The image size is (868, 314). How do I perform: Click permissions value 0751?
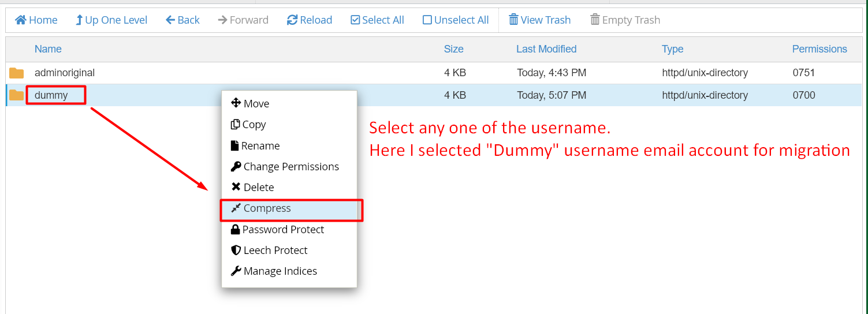point(804,73)
